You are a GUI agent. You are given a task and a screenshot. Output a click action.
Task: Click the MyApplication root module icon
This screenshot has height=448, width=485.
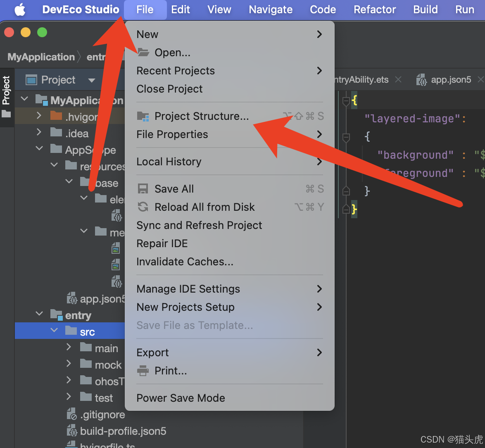41,100
